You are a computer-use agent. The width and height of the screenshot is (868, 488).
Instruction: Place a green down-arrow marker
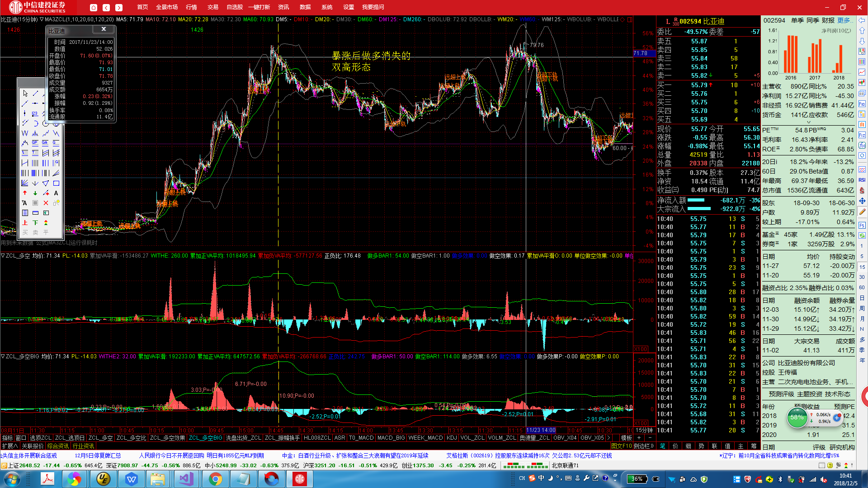[x=35, y=193]
